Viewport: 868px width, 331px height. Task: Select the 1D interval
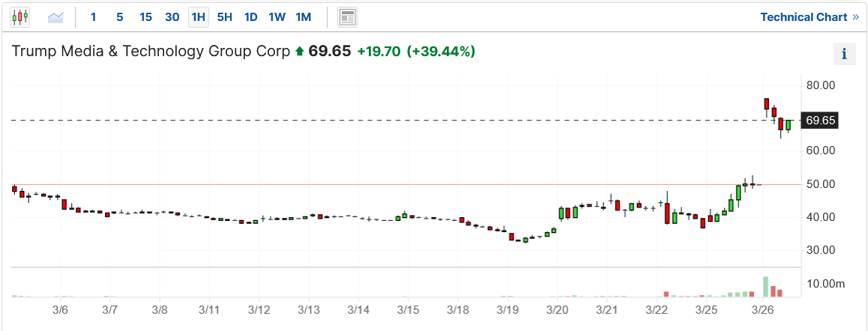(x=251, y=17)
